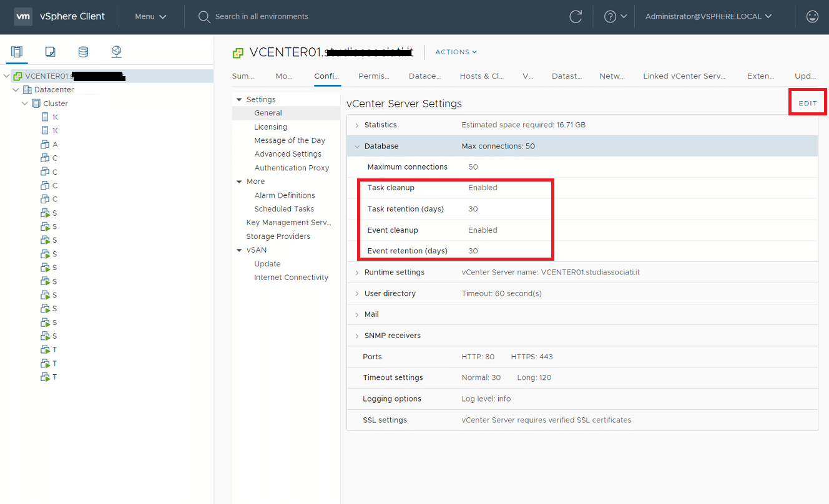
Task: Collapse the Database row
Action: [357, 147]
